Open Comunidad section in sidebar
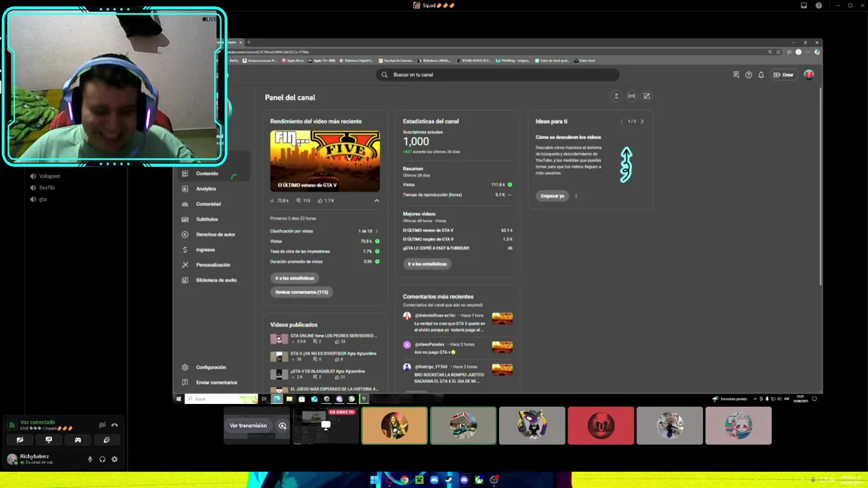This screenshot has height=488, width=868. pos(208,204)
